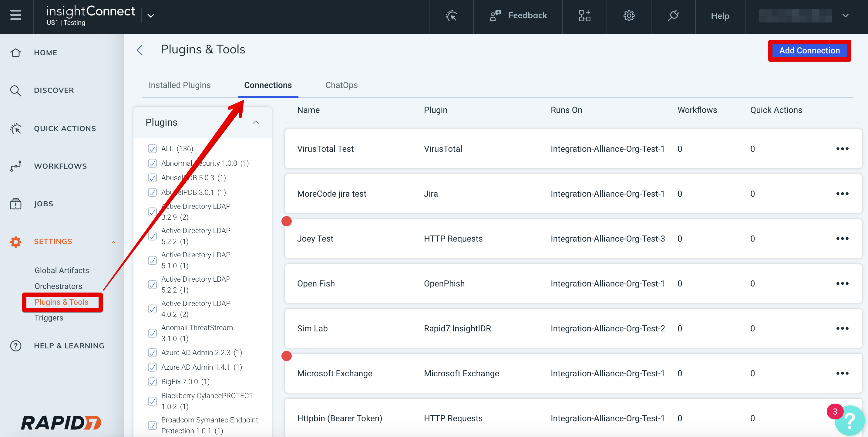This screenshot has width=868, height=437.
Task: Collapse the Plugins filter panel
Action: click(256, 122)
